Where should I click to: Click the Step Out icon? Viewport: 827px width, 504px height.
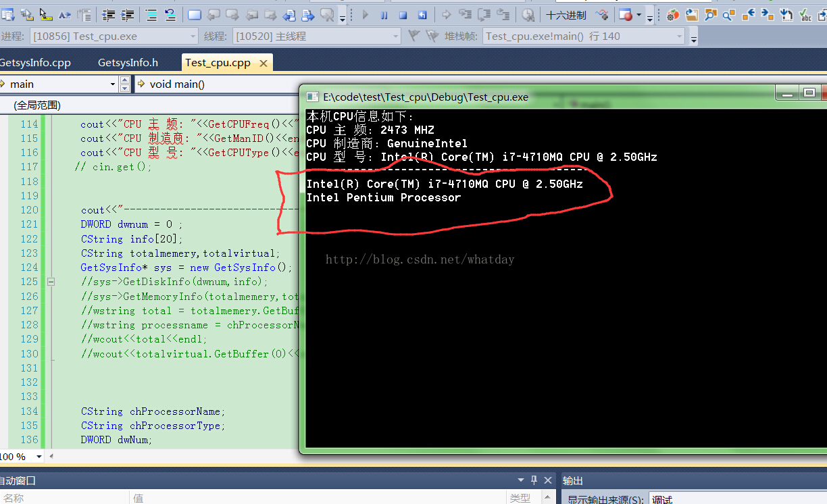pyautogui.click(x=503, y=15)
